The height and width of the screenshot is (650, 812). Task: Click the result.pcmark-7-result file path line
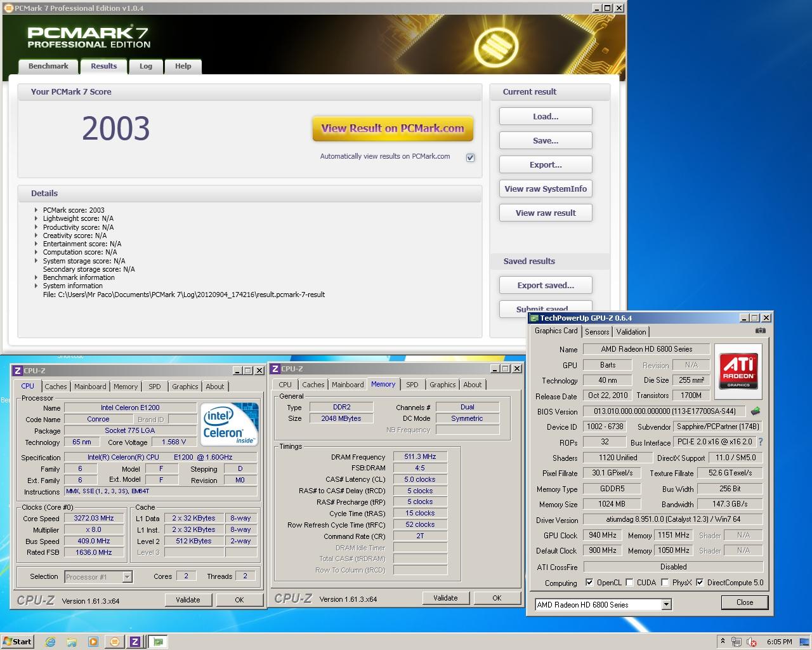[x=184, y=295]
